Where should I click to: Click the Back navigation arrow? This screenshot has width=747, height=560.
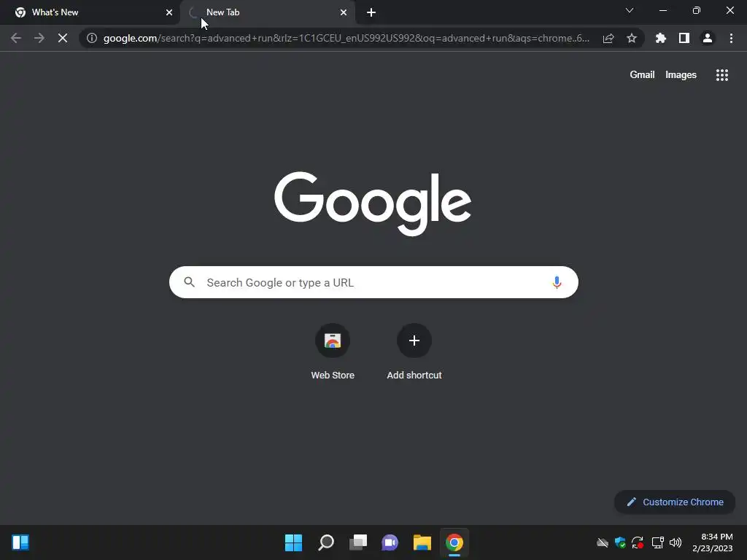(16, 38)
